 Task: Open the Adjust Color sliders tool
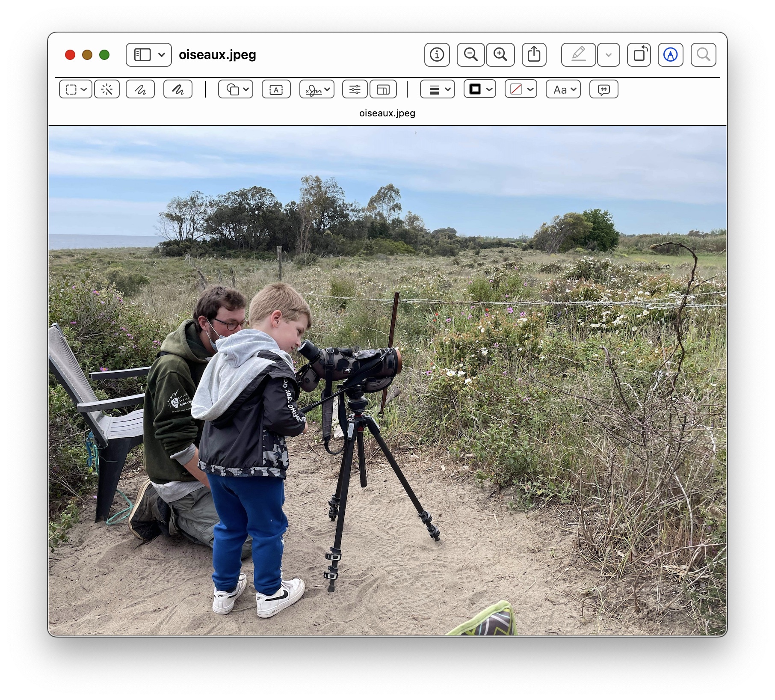355,89
